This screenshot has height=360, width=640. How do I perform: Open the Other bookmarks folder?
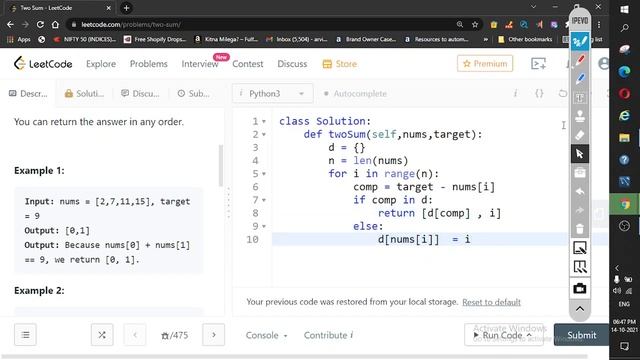[x=525, y=39]
